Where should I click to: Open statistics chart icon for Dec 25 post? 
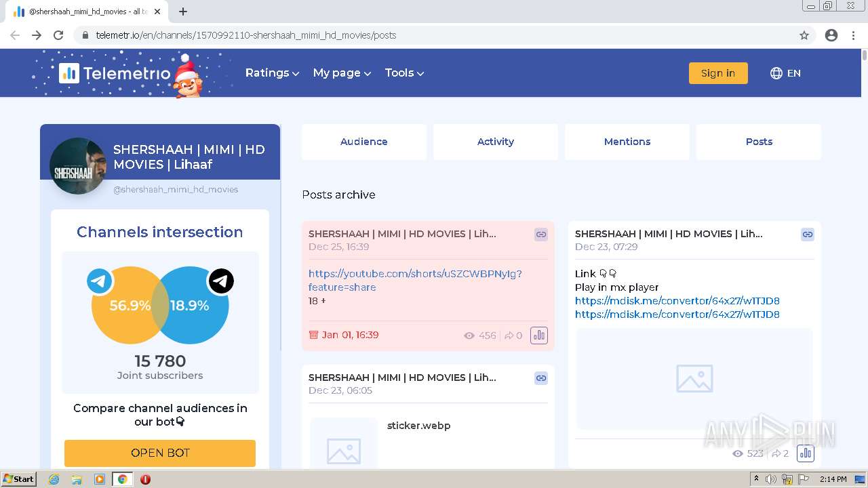538,335
